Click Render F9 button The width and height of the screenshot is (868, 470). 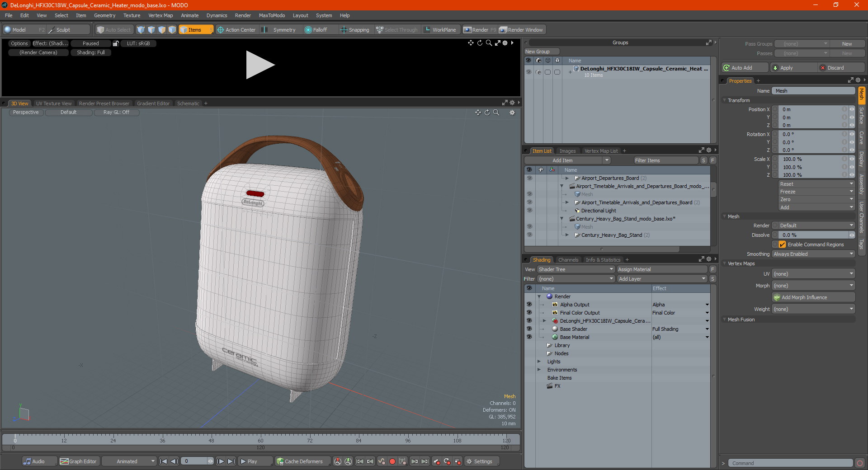(x=480, y=30)
